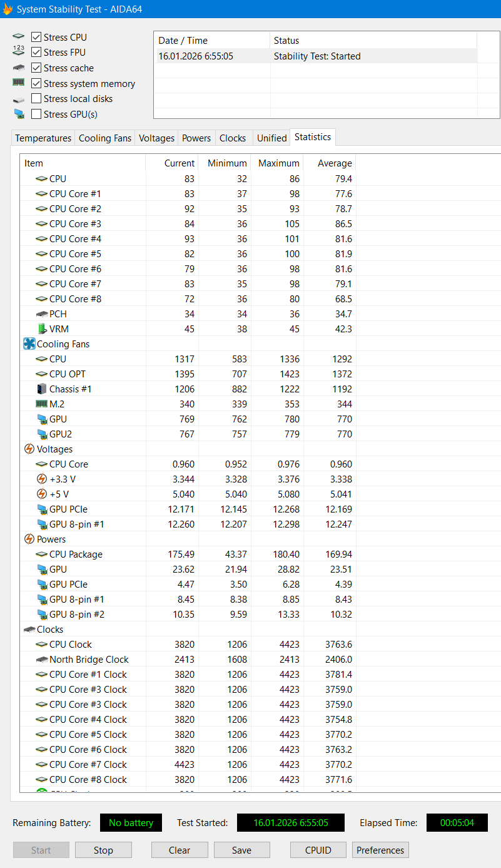Click the +3.3 V row voltage icon
Viewport: 501px width, 868px height.
[x=42, y=479]
